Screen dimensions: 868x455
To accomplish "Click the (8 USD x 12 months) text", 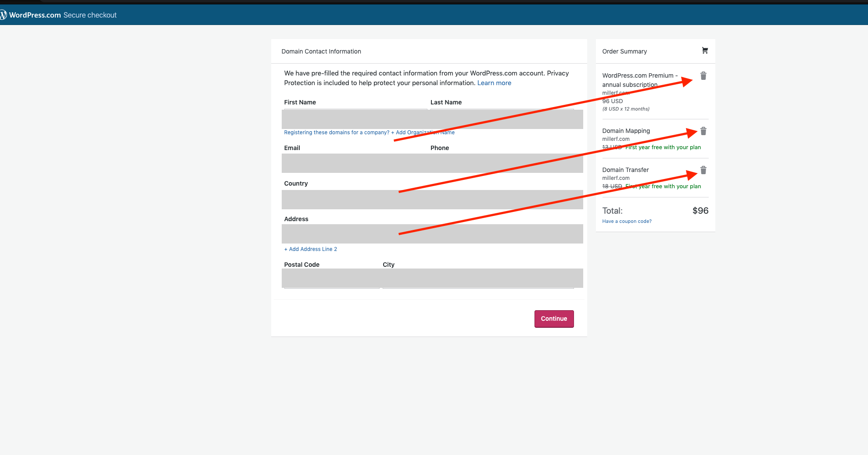I will (x=626, y=109).
